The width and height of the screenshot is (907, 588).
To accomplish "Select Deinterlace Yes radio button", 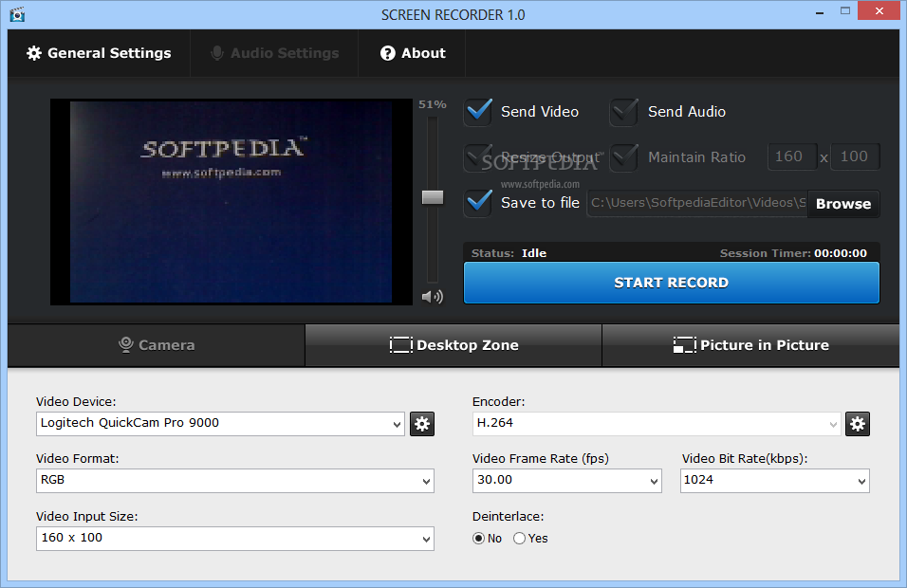I will 519,539.
